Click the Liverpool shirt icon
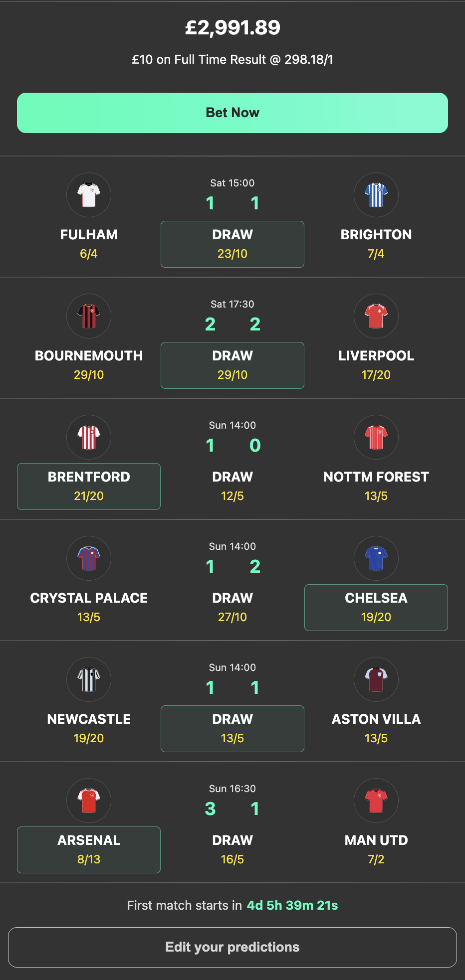The height and width of the screenshot is (980, 465). 376,316
